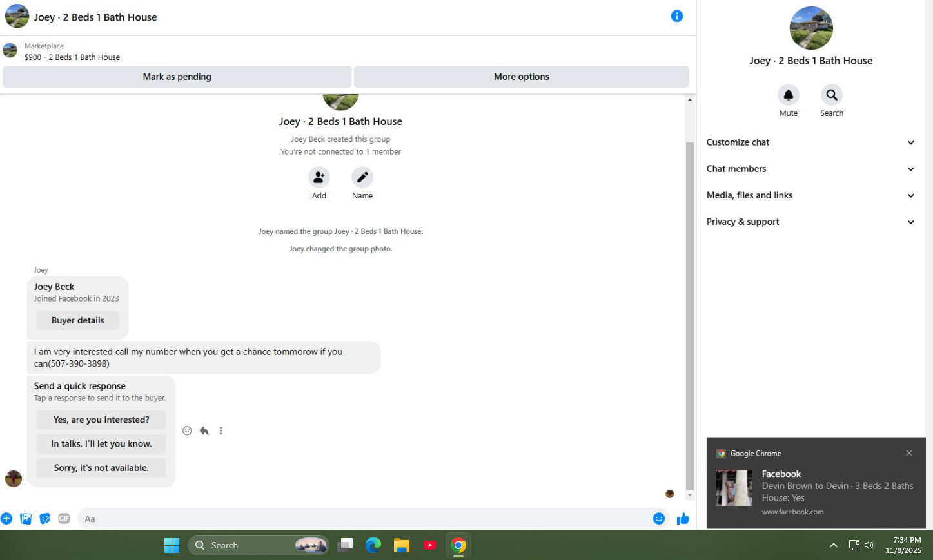Expand Privacy & support section
The height and width of the screenshot is (560, 933).
pos(810,222)
